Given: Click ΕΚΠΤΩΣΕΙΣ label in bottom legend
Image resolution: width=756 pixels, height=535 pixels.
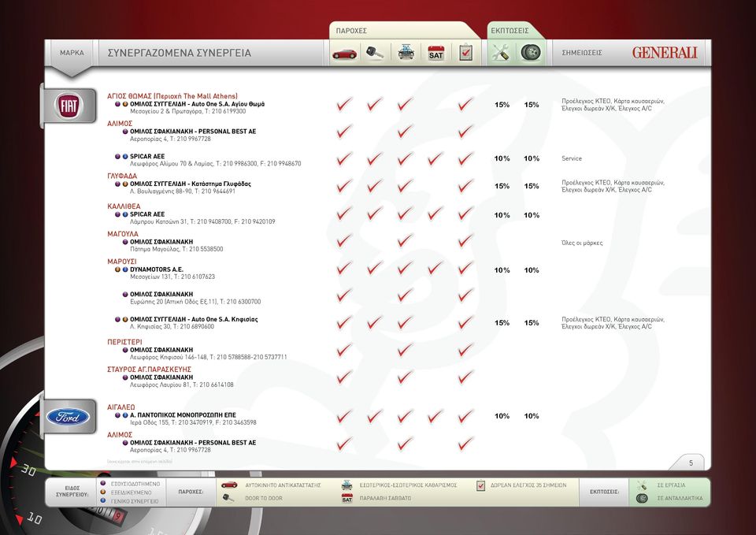Looking at the screenshot, I should (x=604, y=492).
